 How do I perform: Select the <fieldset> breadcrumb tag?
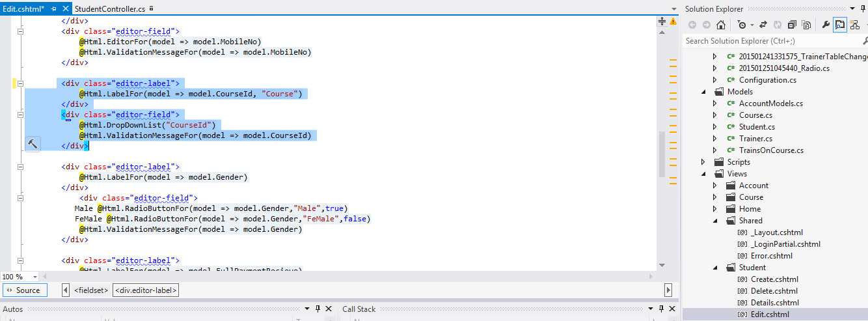point(91,290)
